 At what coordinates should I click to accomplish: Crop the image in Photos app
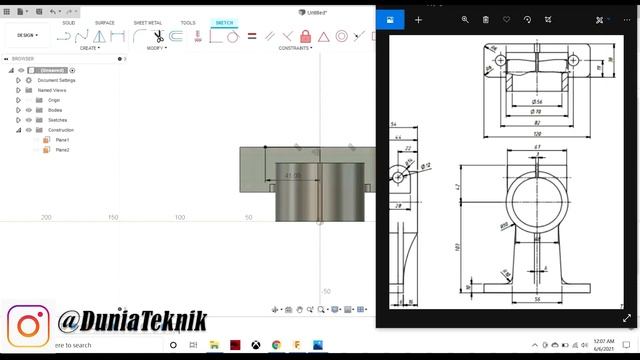point(548,20)
